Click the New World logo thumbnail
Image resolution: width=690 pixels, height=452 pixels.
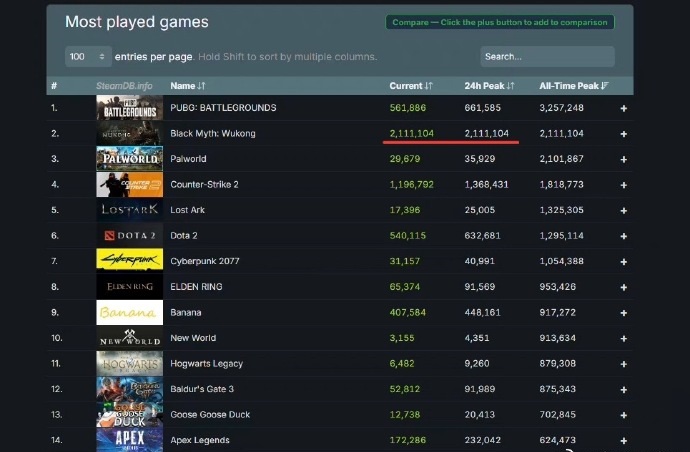[x=129, y=338]
